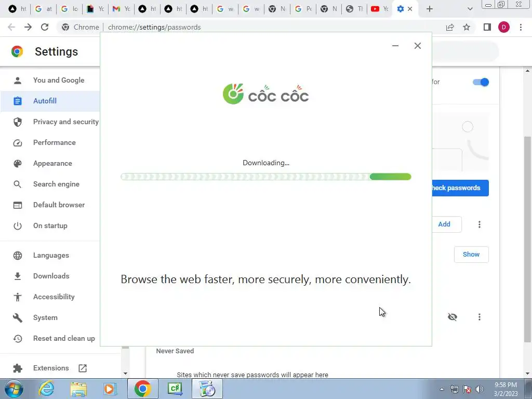This screenshot has width=532, height=399.
Task: Open the tab search dropdown
Action: click(x=470, y=9)
